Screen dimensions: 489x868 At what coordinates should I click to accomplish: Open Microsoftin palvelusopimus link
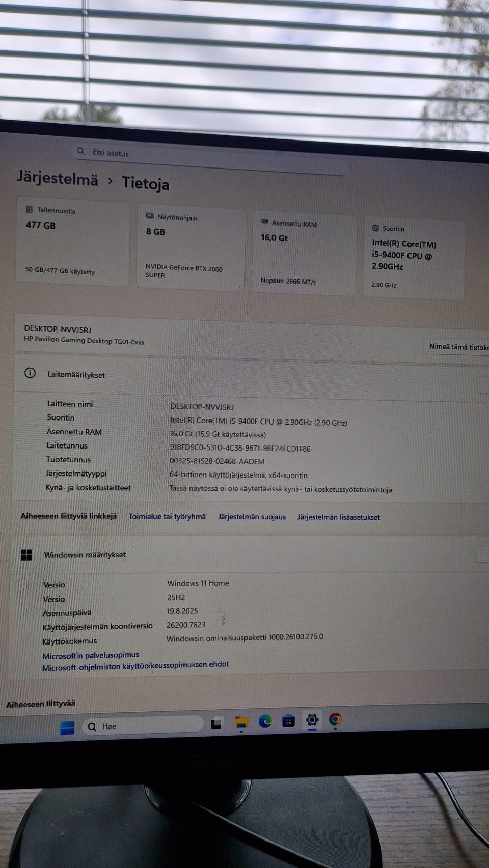(x=91, y=655)
